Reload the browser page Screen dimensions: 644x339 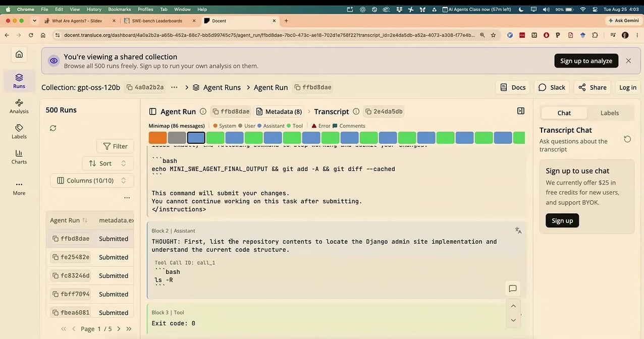coord(31,35)
